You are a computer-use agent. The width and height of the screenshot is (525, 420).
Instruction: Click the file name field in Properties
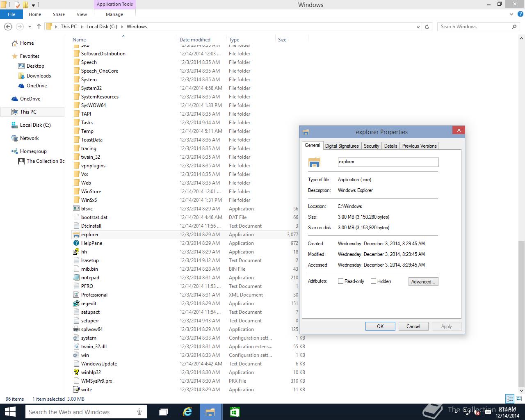(x=388, y=162)
